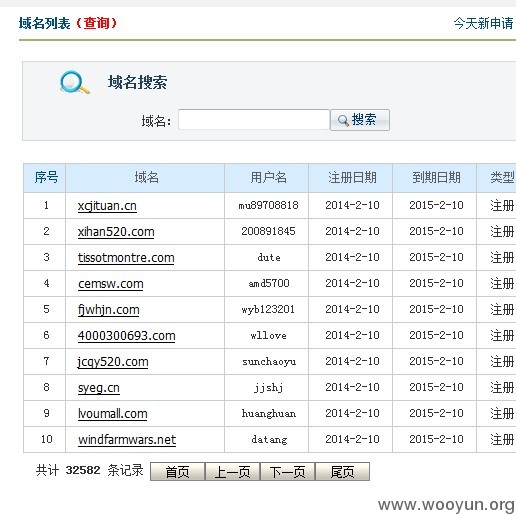Open the jcqy520.com domain link

click(x=113, y=362)
